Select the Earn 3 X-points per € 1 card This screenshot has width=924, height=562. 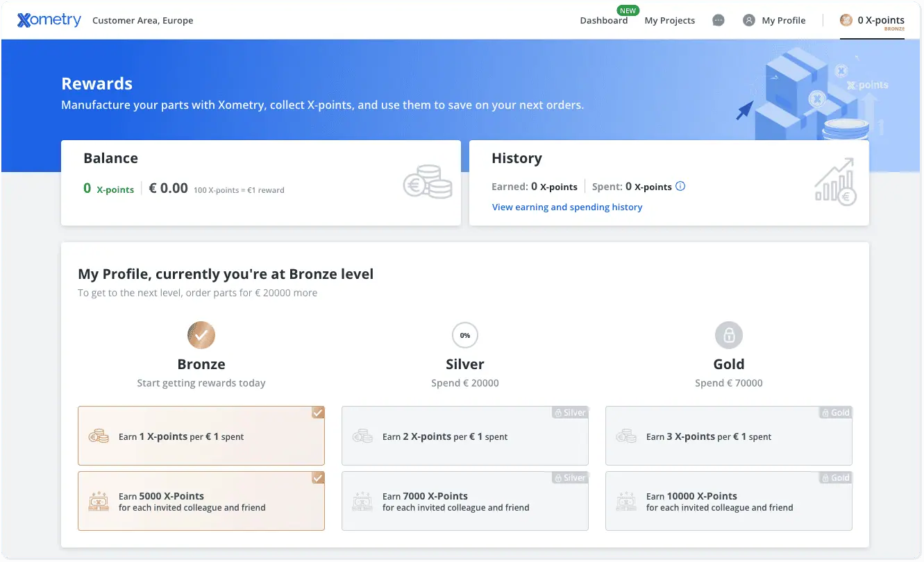click(x=729, y=436)
